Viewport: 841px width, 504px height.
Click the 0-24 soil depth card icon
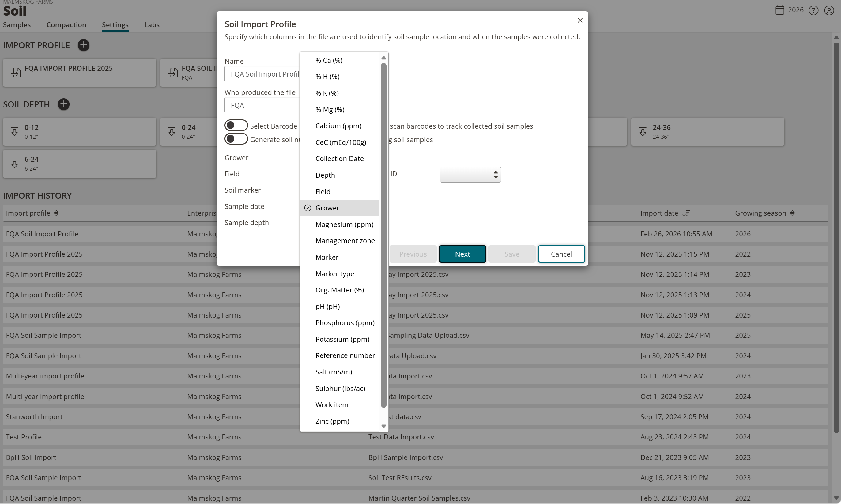pyautogui.click(x=172, y=131)
